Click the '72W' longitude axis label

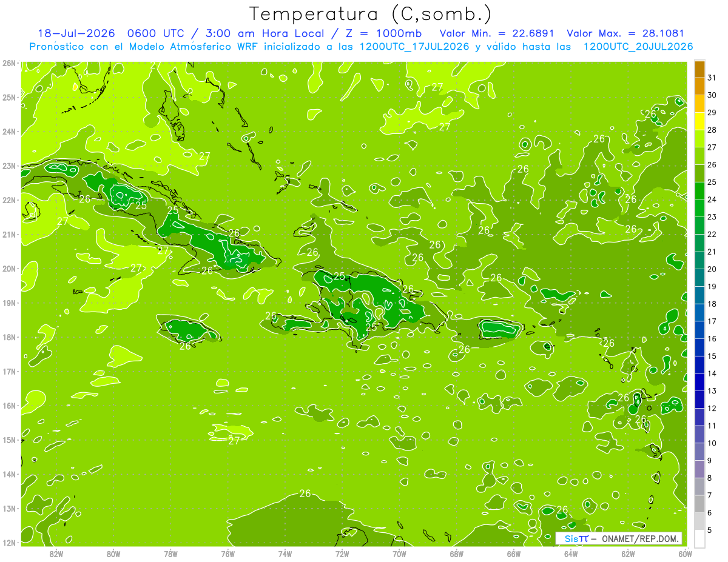pyautogui.click(x=342, y=553)
